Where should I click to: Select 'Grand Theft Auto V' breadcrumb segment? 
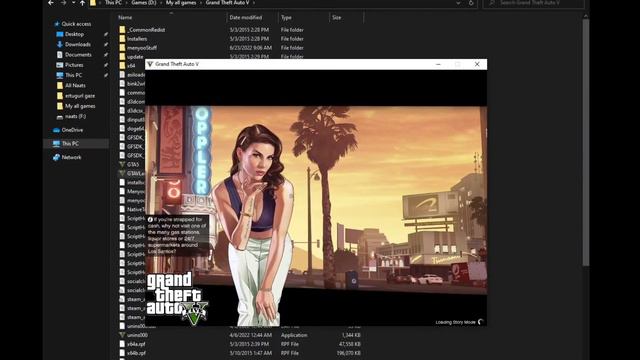tap(227, 2)
